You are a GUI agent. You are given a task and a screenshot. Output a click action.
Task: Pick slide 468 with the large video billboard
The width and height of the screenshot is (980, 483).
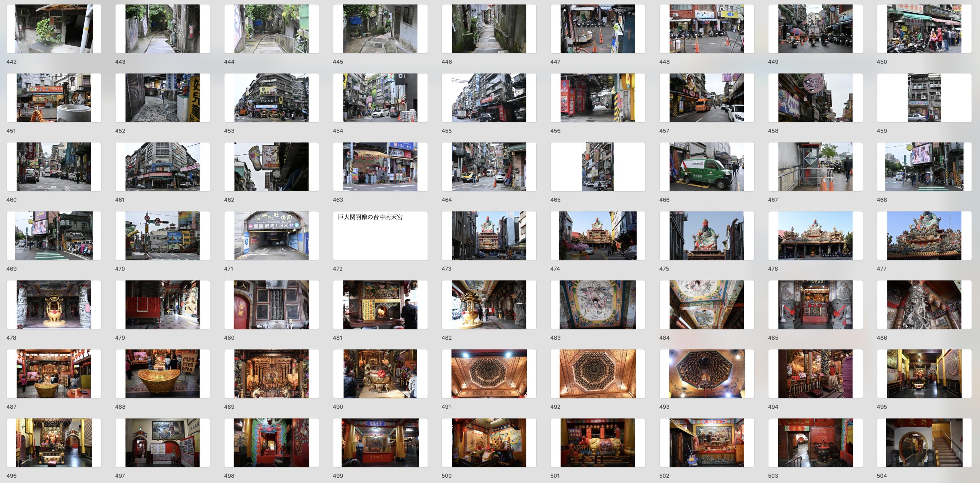(924, 167)
